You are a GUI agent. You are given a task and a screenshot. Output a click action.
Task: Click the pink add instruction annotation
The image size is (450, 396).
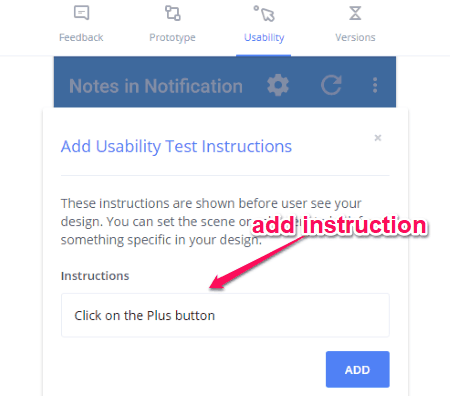pos(339,225)
